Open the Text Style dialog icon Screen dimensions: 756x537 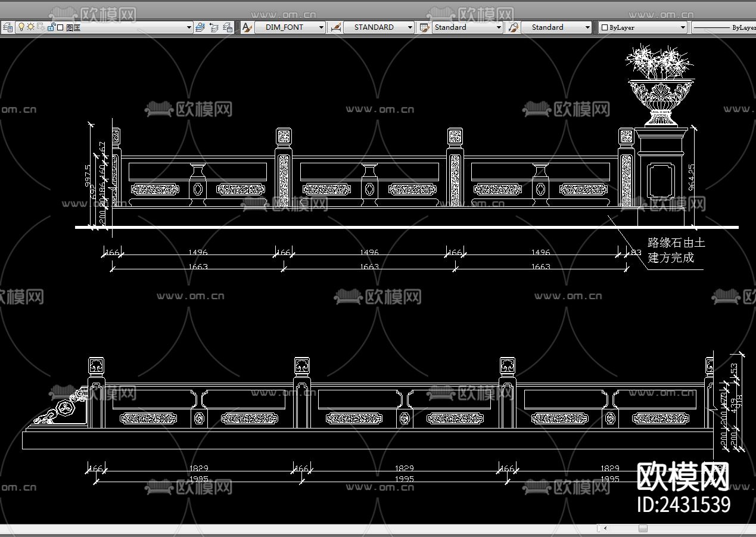[247, 27]
